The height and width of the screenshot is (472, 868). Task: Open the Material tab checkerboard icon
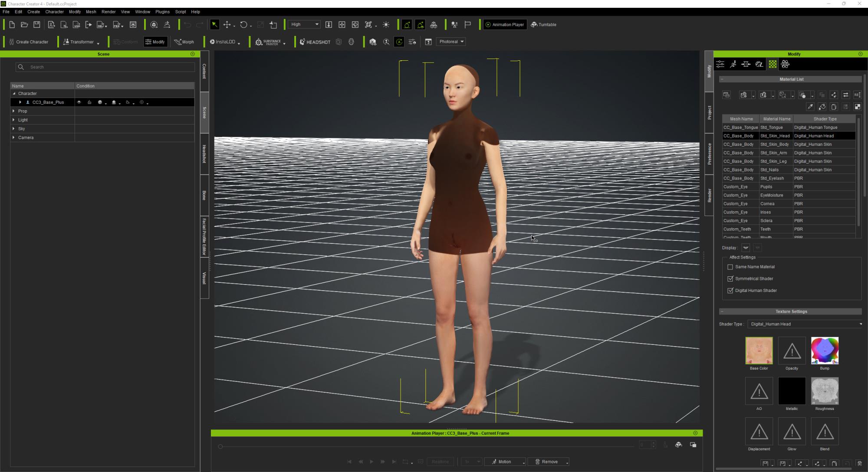[773, 64]
